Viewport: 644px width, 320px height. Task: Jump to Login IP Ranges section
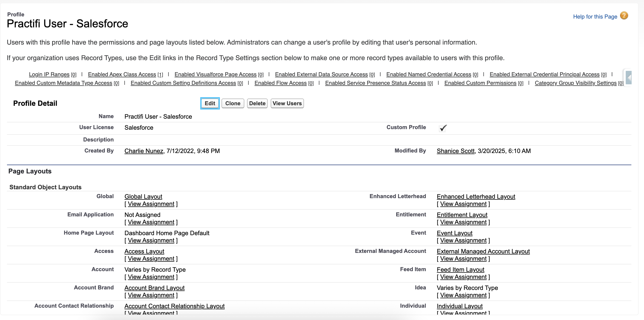tap(49, 74)
